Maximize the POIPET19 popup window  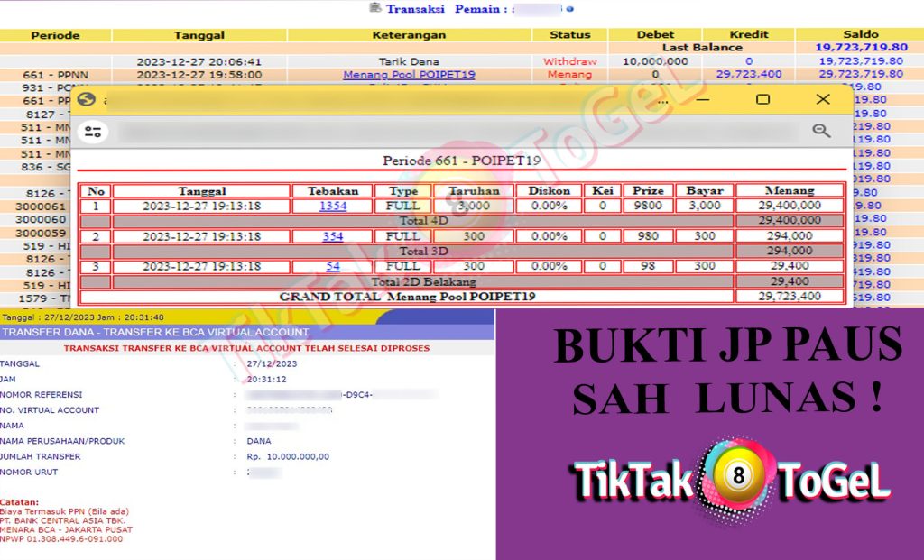pyautogui.click(x=762, y=99)
